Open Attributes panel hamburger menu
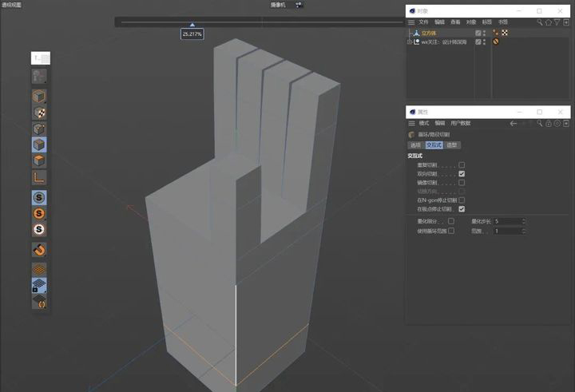The width and height of the screenshot is (575, 392). pyautogui.click(x=411, y=124)
